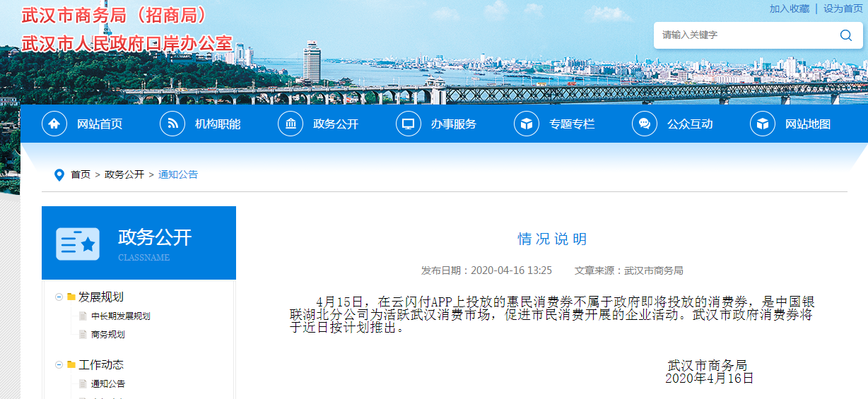The width and height of the screenshot is (868, 399).
Task: Click the chat bubble icon beside 公众互动
Action: [645, 124]
